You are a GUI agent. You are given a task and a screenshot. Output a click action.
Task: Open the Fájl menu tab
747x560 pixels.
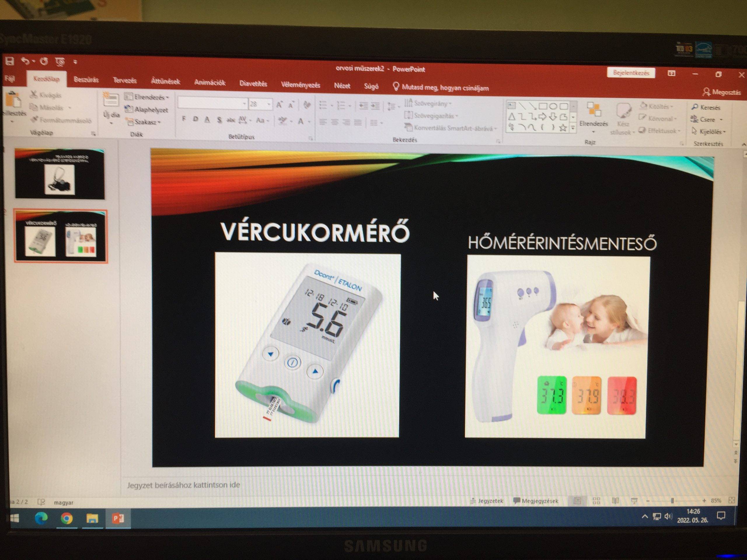point(9,79)
